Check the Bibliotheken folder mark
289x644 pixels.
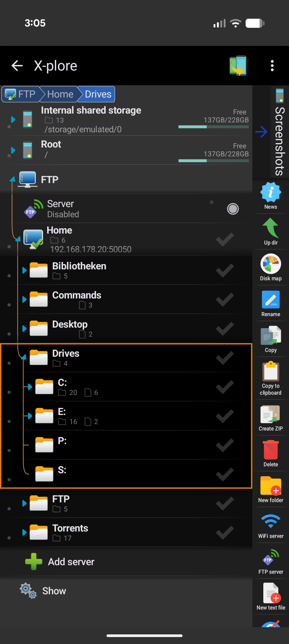[225, 270]
